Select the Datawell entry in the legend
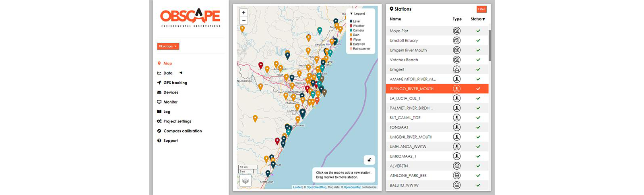Image resolution: width=644 pixels, height=195 pixels. tap(357, 44)
